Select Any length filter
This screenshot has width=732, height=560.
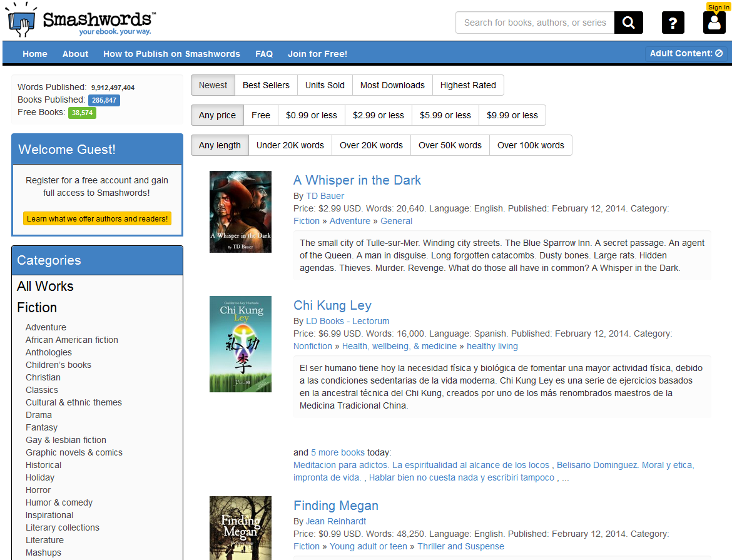click(x=220, y=145)
